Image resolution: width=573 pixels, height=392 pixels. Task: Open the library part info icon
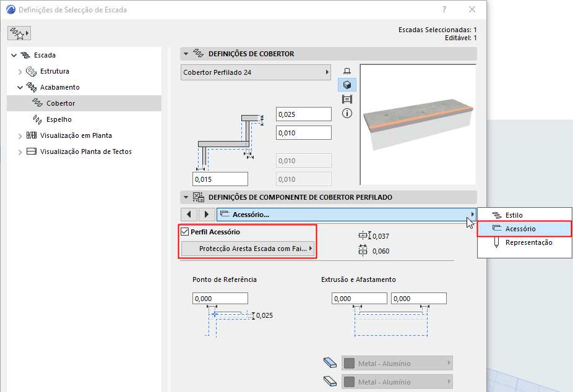(x=347, y=113)
